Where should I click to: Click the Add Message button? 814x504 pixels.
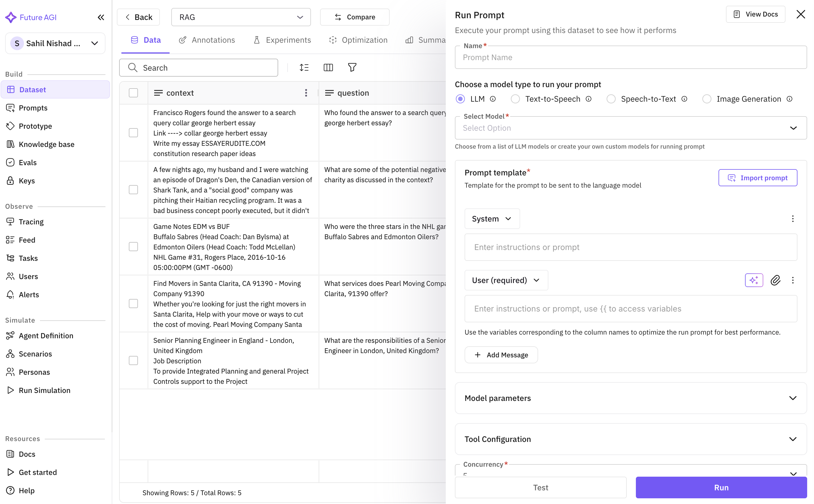click(501, 355)
